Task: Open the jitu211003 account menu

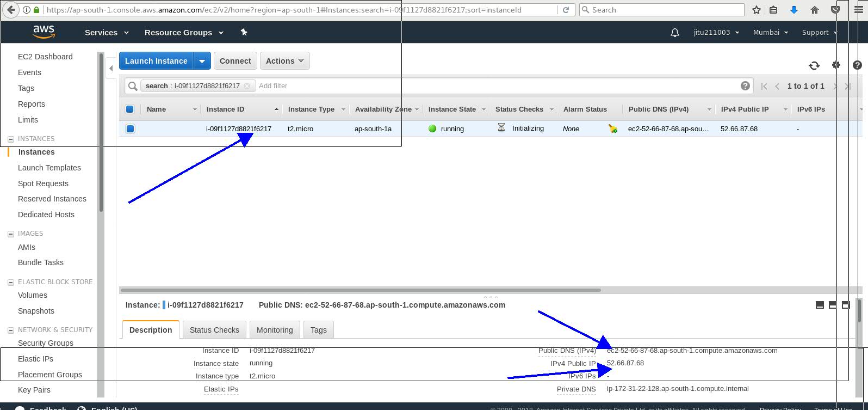Action: [x=716, y=33]
